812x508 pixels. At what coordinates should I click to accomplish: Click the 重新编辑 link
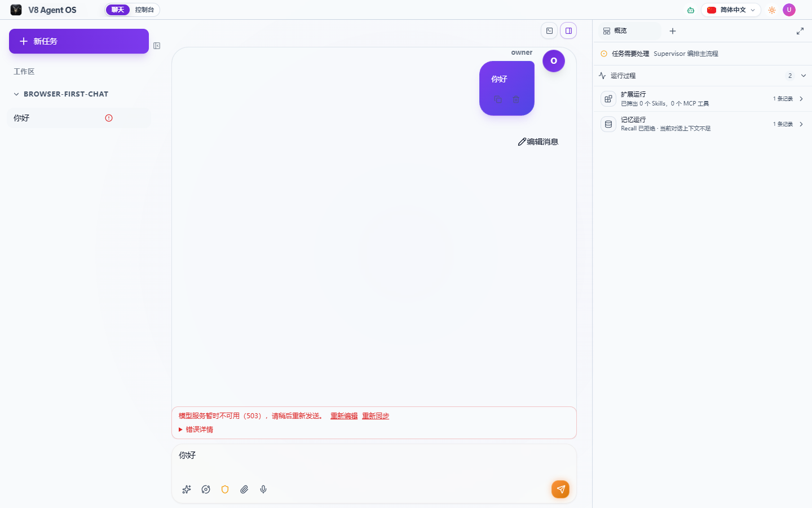coord(344,416)
